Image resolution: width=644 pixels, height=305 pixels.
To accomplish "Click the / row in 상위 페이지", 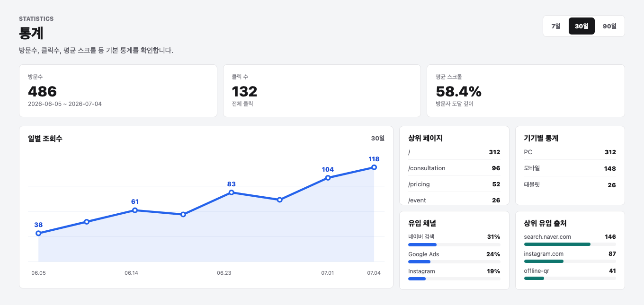I will click(454, 152).
